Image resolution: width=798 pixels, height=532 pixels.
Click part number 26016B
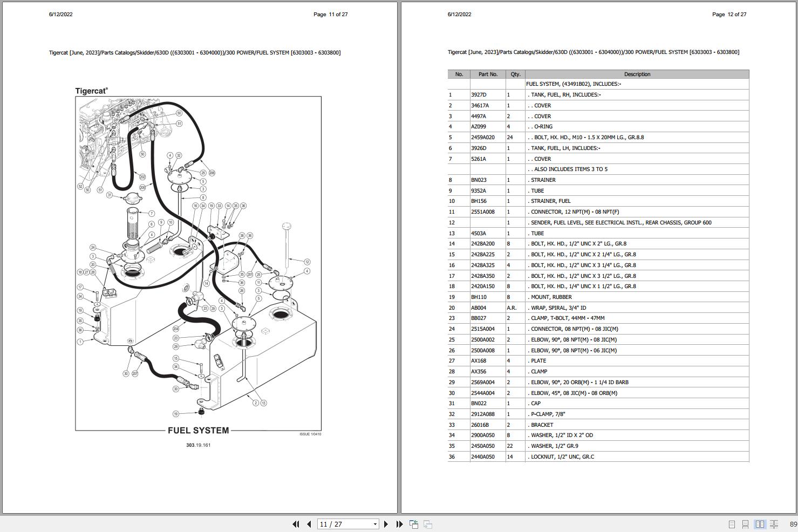480,425
